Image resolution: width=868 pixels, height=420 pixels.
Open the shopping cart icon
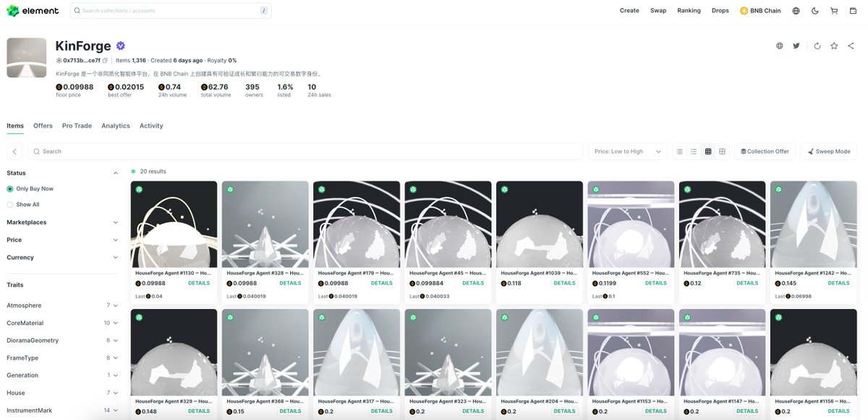[834, 11]
